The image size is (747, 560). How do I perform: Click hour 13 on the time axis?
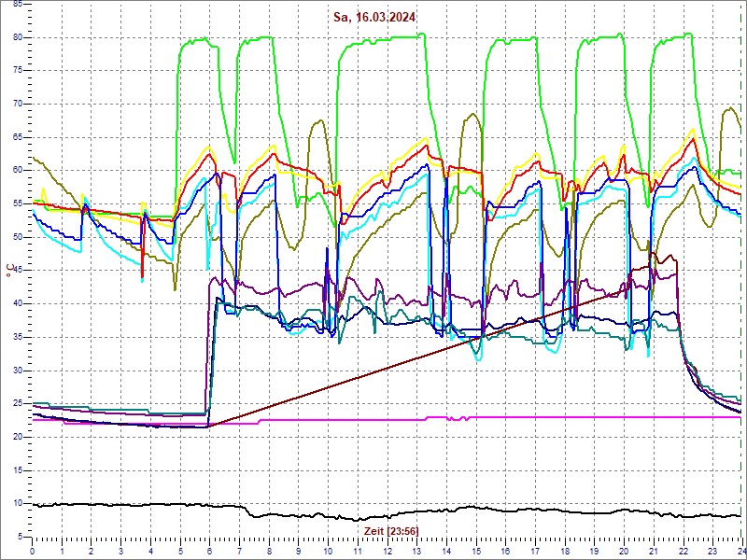[416, 551]
